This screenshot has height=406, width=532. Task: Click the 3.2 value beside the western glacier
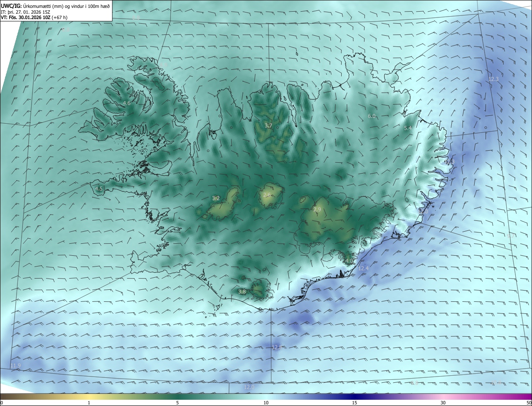216,198
